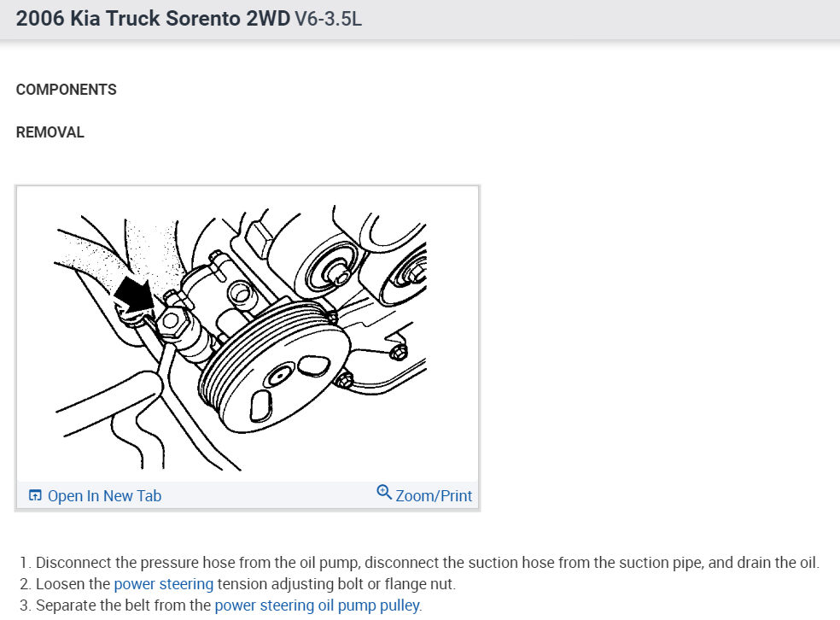Open the "power steering oil pump pulley" link

pos(318,605)
